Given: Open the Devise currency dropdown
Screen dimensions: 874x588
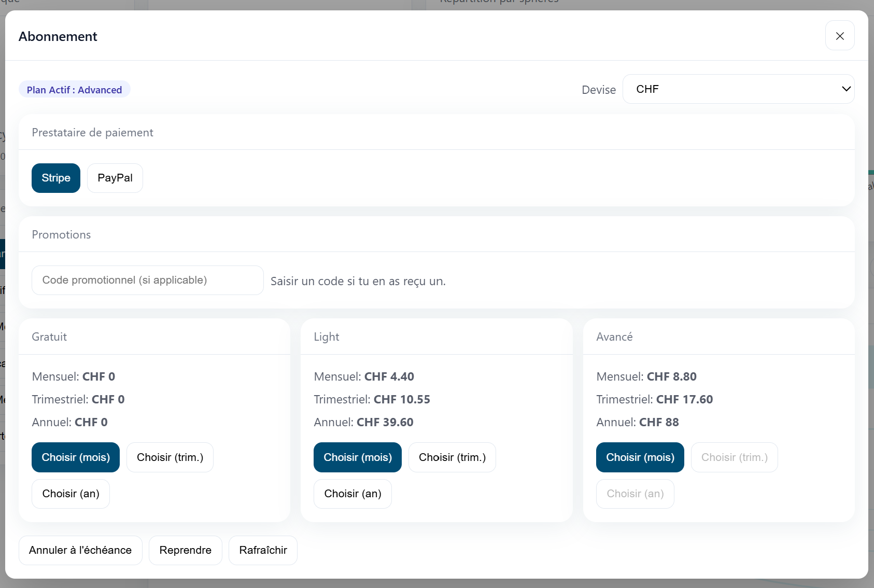Looking at the screenshot, I should click(x=738, y=89).
